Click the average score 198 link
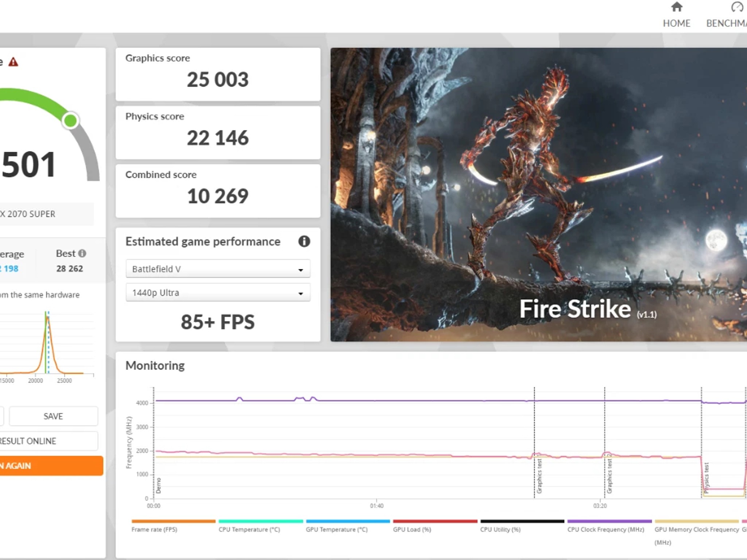747x560 pixels. pos(9,269)
